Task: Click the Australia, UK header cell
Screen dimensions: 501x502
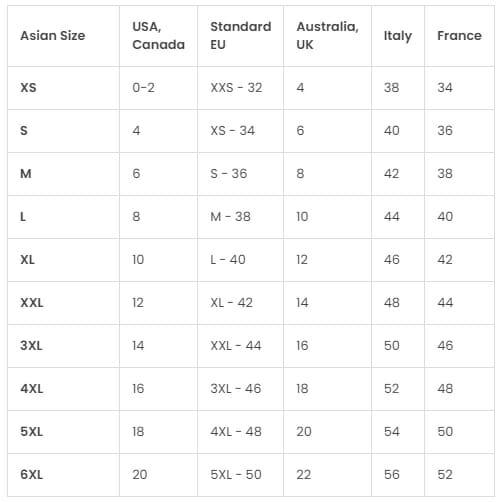Action: [x=327, y=36]
